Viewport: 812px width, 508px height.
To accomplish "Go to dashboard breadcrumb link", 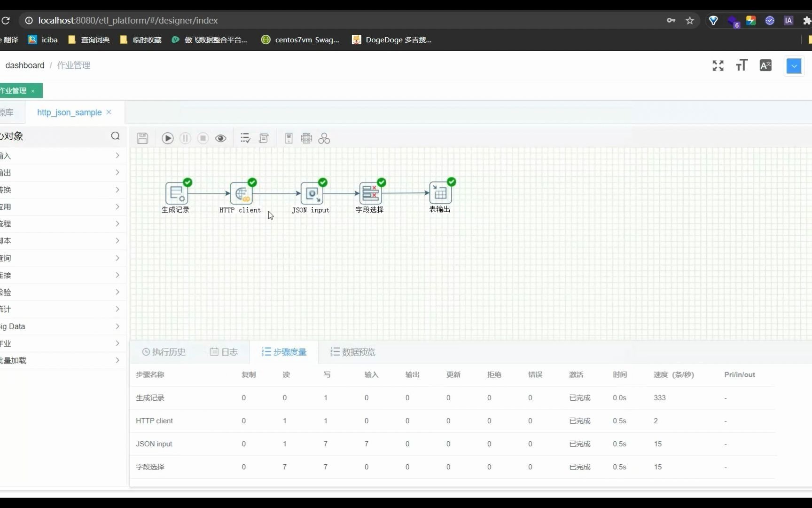I will click(25, 65).
